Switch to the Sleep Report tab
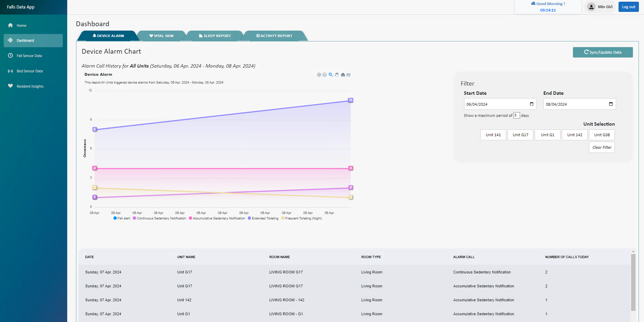The height and width of the screenshot is (322, 644). coord(215,36)
